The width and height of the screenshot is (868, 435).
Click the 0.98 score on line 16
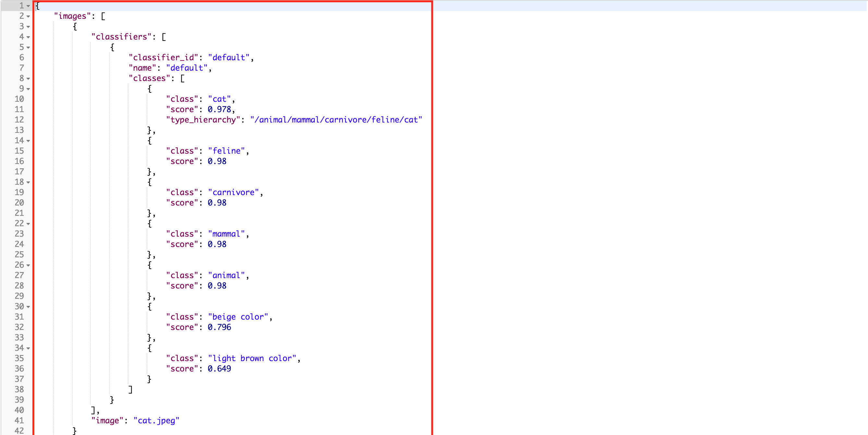coord(217,161)
